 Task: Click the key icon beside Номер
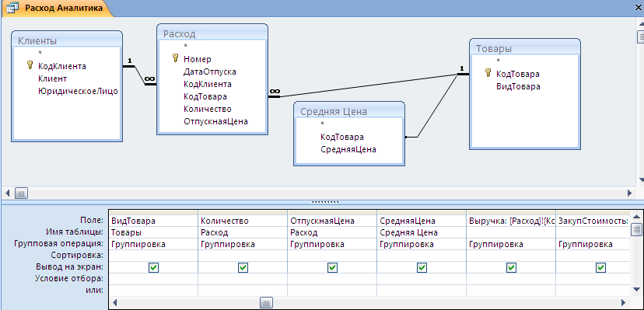coord(175,58)
